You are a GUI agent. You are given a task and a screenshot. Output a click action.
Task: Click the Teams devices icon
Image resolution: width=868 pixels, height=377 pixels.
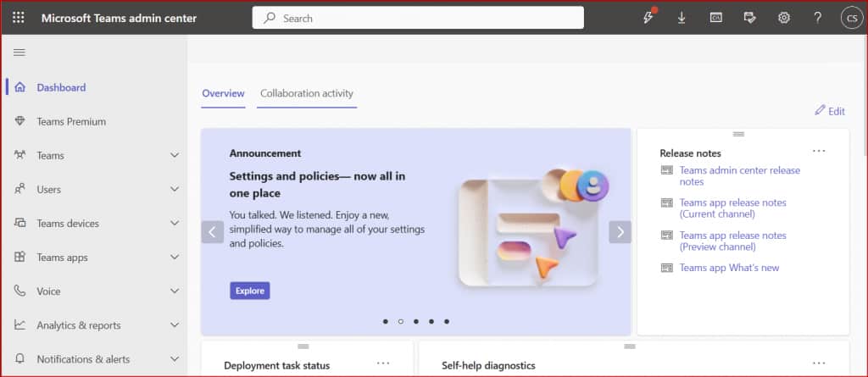coord(20,223)
